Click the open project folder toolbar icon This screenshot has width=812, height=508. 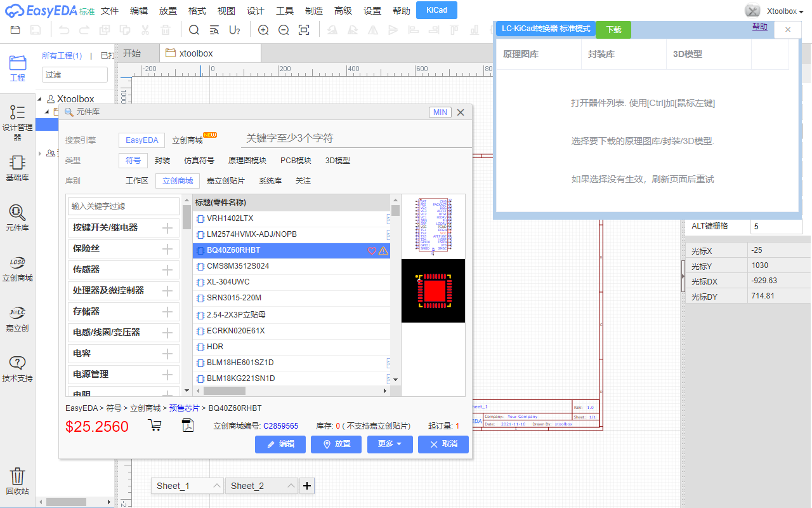coord(15,30)
